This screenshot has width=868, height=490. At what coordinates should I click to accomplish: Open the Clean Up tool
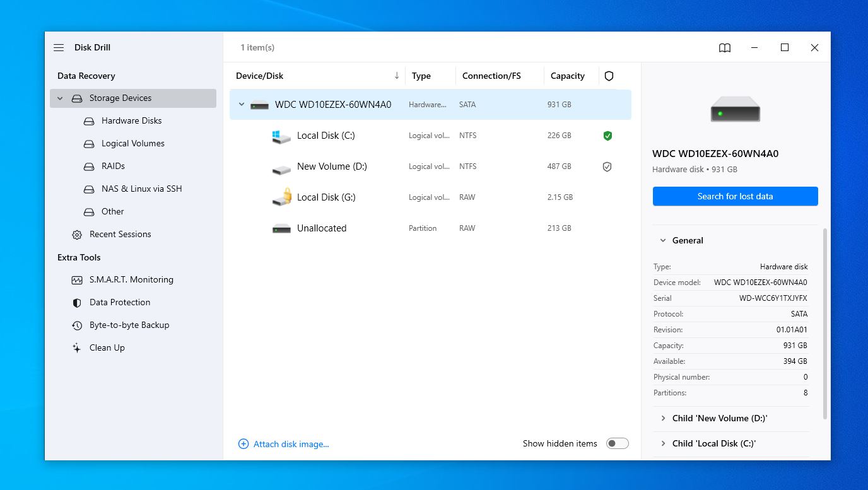[107, 347]
